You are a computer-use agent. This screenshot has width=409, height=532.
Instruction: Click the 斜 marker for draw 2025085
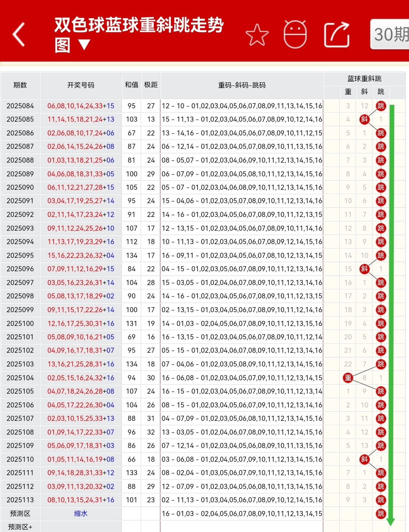coord(364,120)
